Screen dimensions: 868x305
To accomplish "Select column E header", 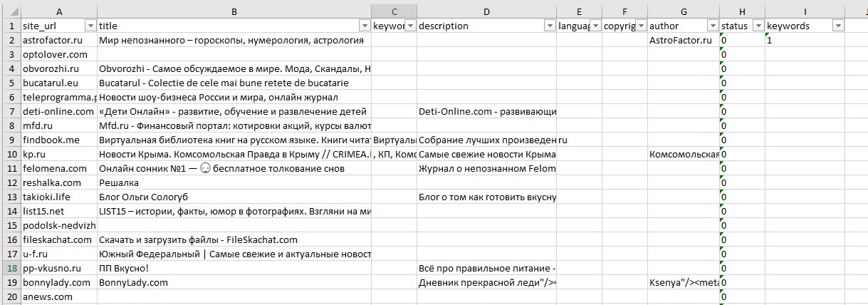I will click(579, 11).
